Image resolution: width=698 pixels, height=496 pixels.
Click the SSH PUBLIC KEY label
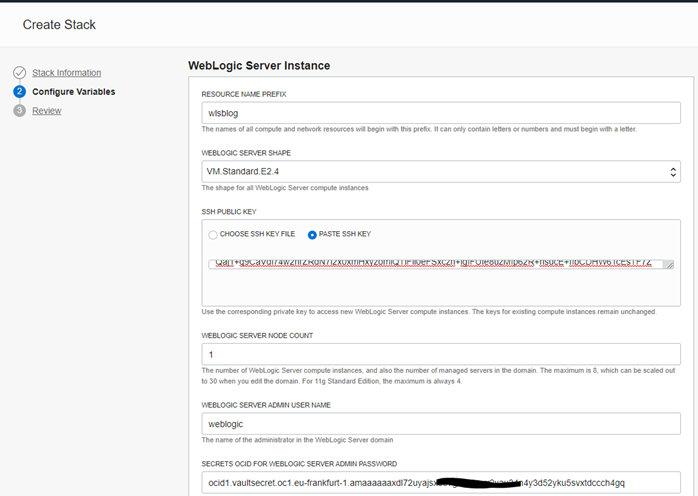point(229,212)
